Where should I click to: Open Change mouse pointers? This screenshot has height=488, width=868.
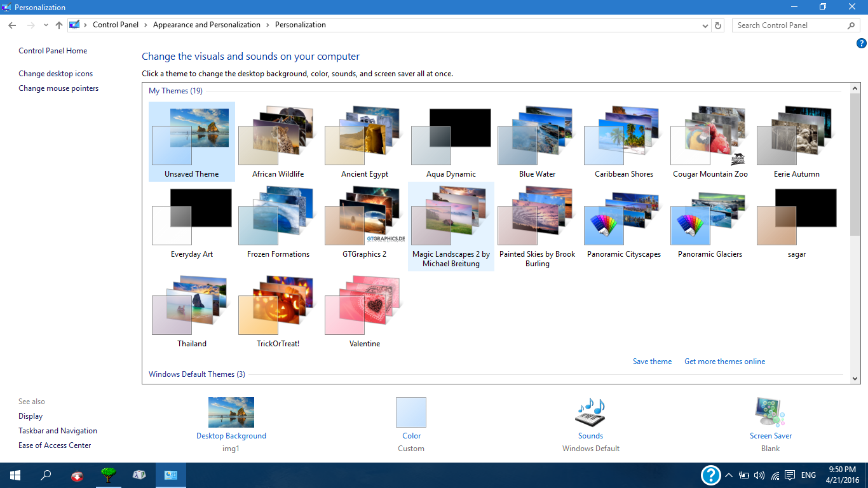[x=58, y=88]
